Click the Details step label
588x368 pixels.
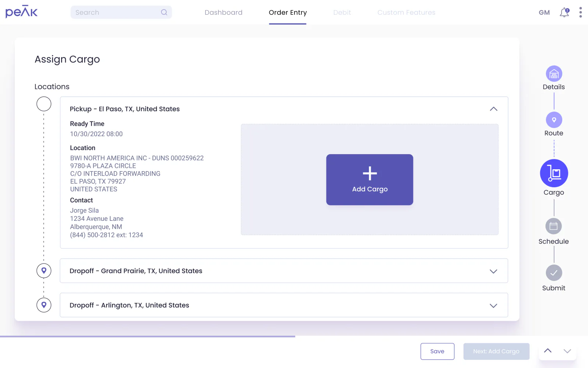[x=554, y=87]
